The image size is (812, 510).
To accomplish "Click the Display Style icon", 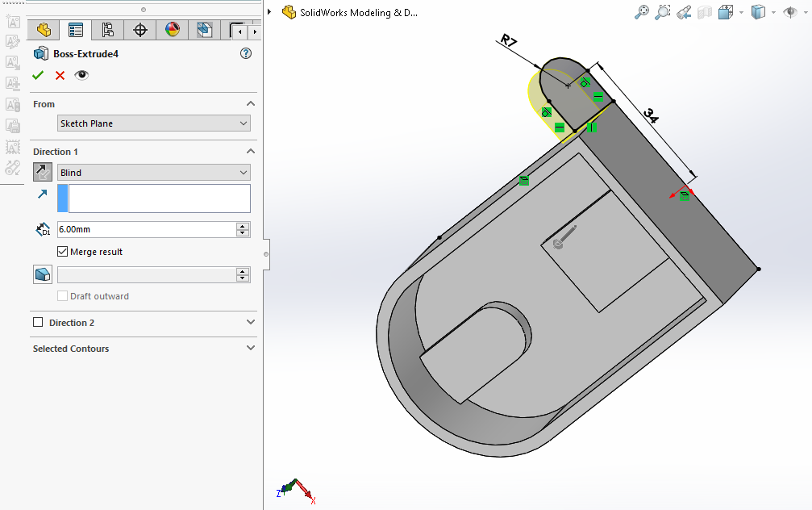I will tap(758, 12).
